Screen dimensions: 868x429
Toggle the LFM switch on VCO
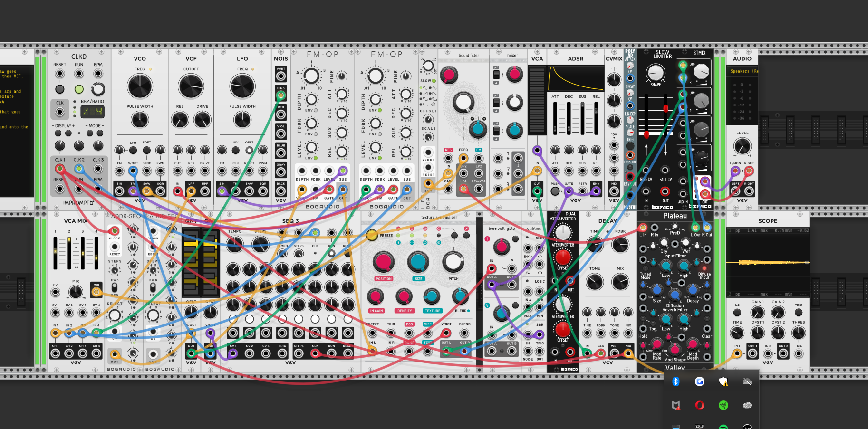[x=133, y=150]
